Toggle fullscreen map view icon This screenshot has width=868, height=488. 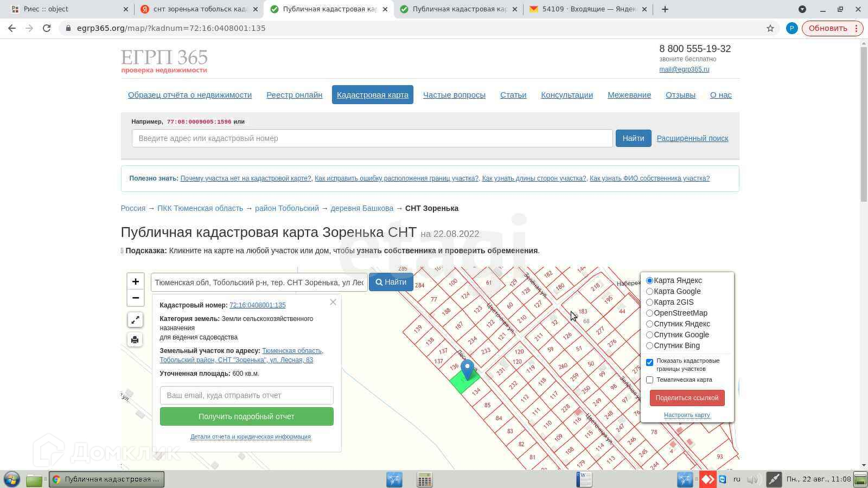pyautogui.click(x=135, y=320)
